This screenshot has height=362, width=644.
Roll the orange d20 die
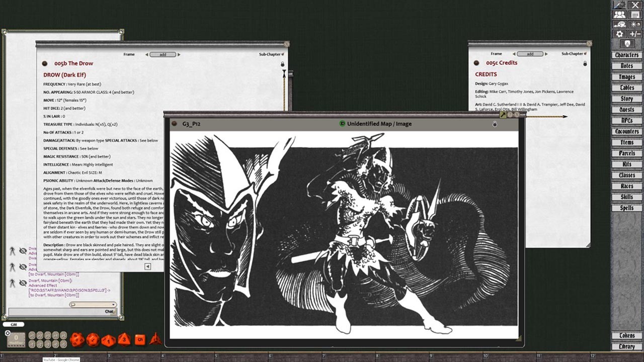tap(77, 339)
